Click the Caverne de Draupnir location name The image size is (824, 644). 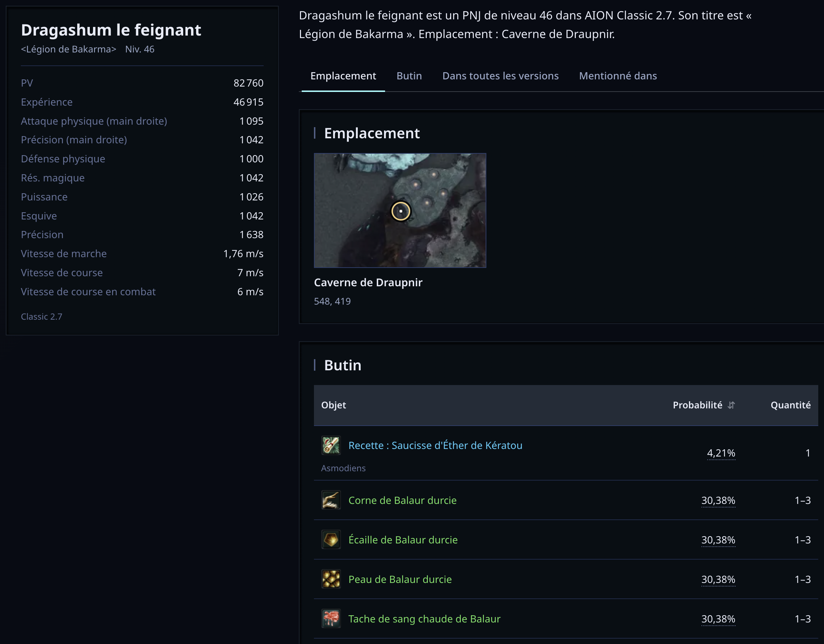point(368,283)
